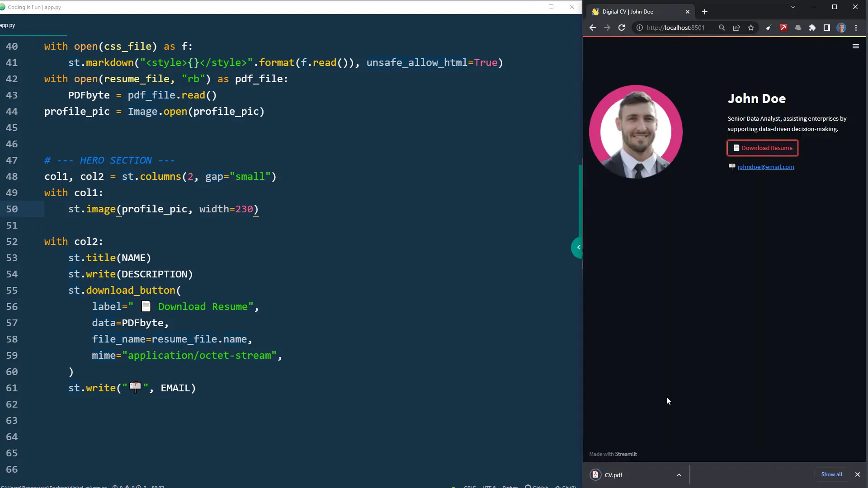Viewport: 868px width, 488px height.
Task: Click Show all downloads
Action: [831, 474]
